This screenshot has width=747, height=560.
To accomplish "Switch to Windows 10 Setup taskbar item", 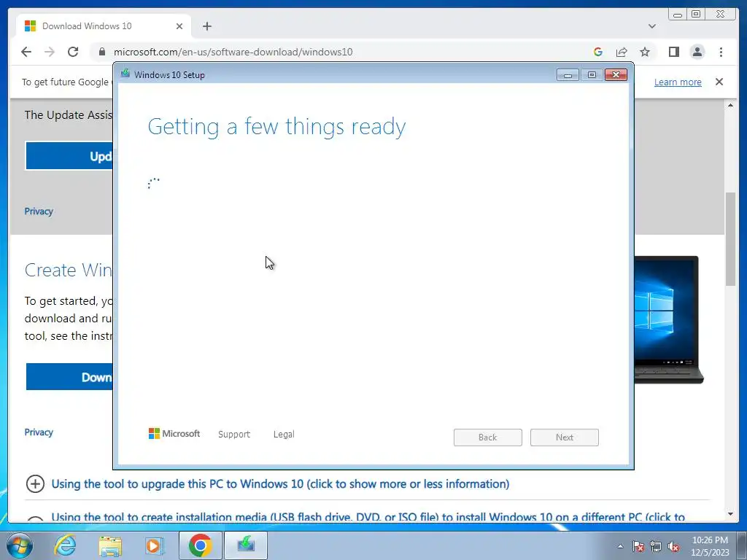I will point(246,545).
